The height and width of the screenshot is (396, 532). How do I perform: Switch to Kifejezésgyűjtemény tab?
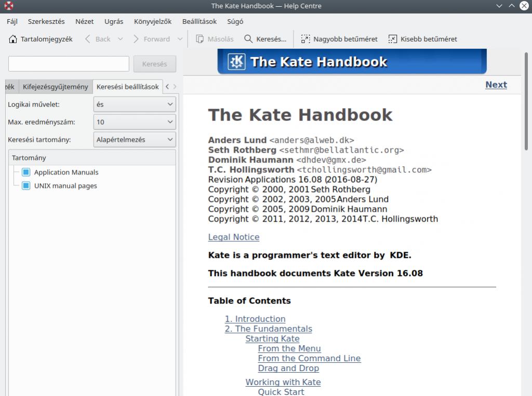click(55, 87)
